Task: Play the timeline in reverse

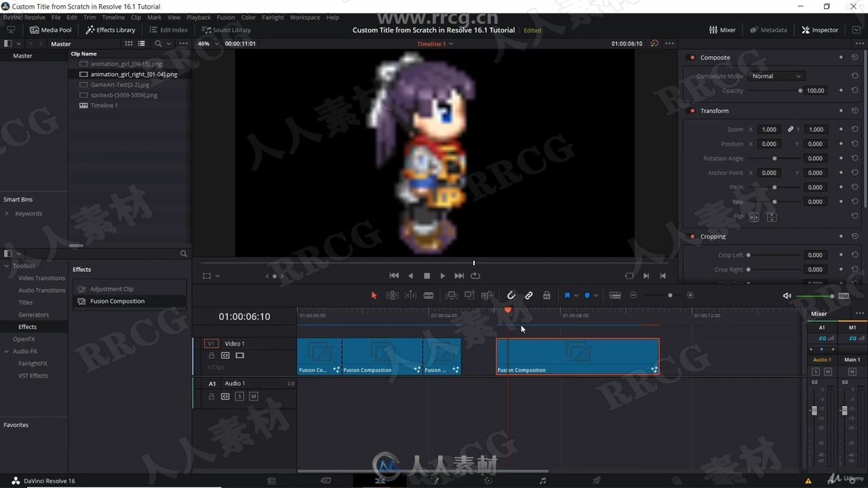Action: [x=410, y=276]
